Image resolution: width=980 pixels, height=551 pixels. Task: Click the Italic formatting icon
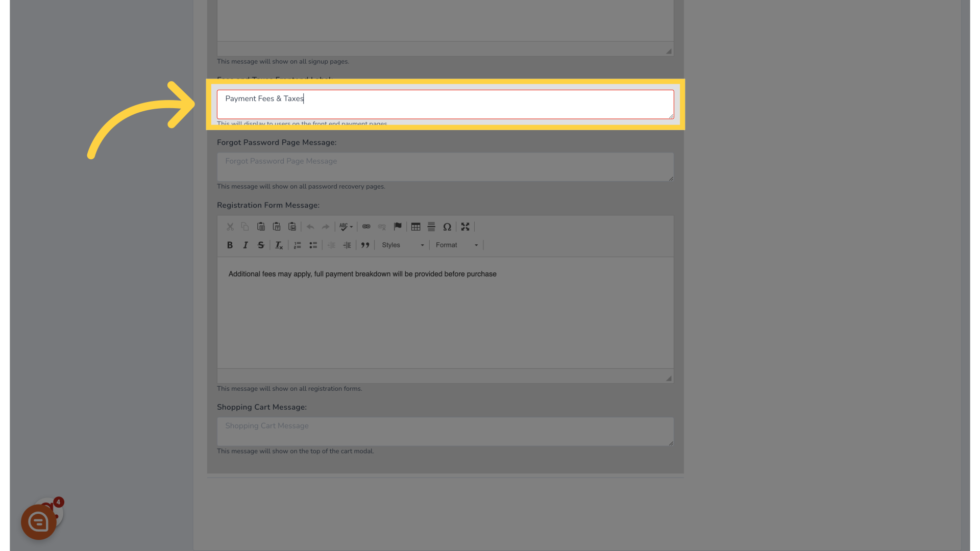click(245, 245)
